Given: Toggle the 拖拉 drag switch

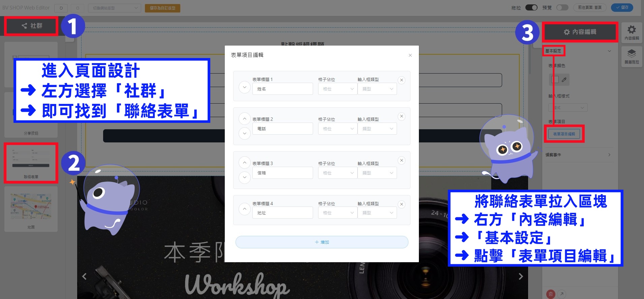Looking at the screenshot, I should (531, 7).
